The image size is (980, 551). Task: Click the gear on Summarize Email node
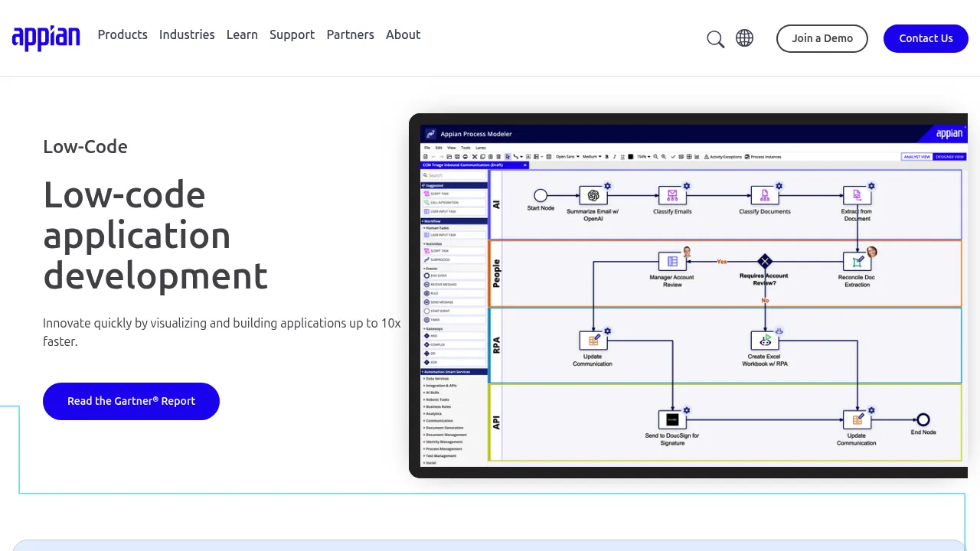(607, 186)
